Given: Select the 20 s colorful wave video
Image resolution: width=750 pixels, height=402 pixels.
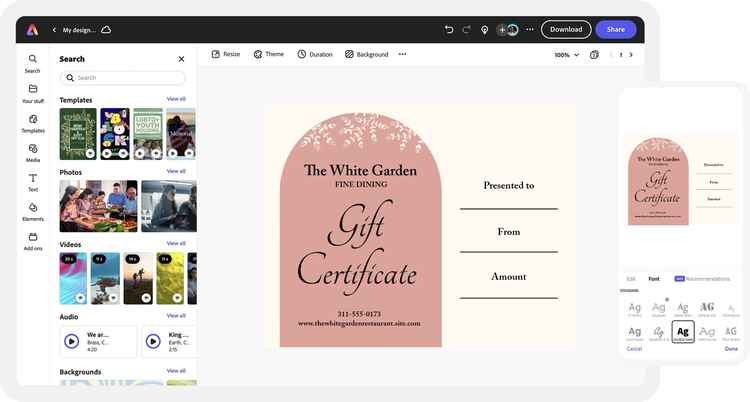Looking at the screenshot, I should [x=73, y=279].
